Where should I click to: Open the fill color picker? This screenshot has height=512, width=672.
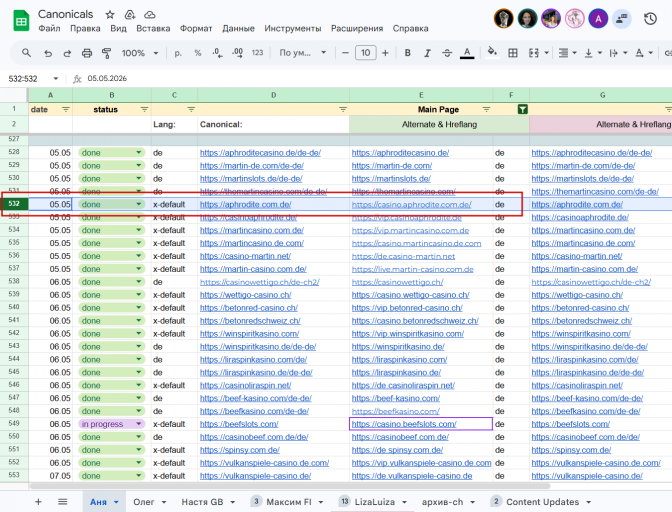(492, 52)
